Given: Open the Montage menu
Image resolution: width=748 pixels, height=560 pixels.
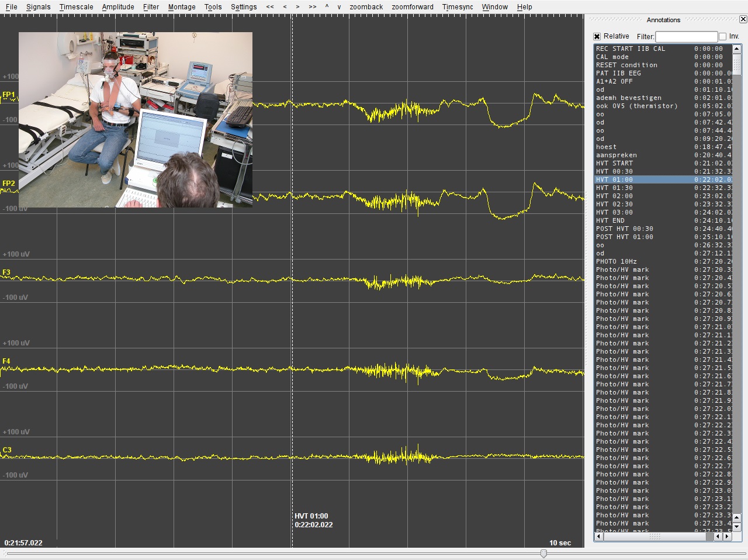Looking at the screenshot, I should [x=182, y=7].
